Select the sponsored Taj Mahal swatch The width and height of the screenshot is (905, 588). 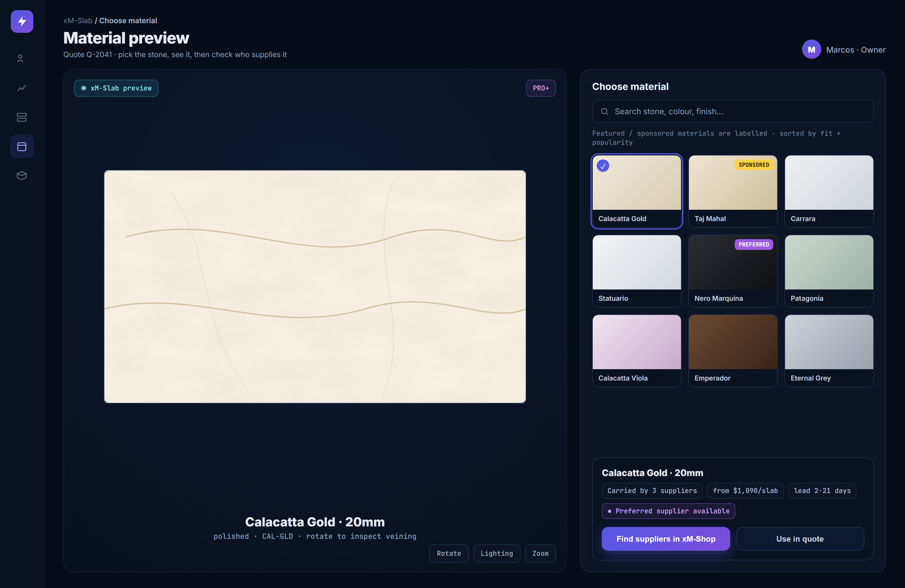pos(732,191)
